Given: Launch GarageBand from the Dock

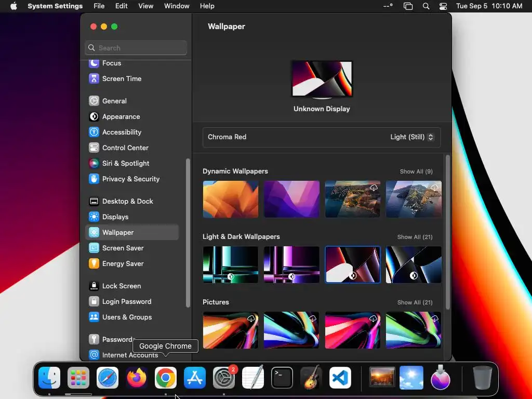Looking at the screenshot, I should [311, 378].
